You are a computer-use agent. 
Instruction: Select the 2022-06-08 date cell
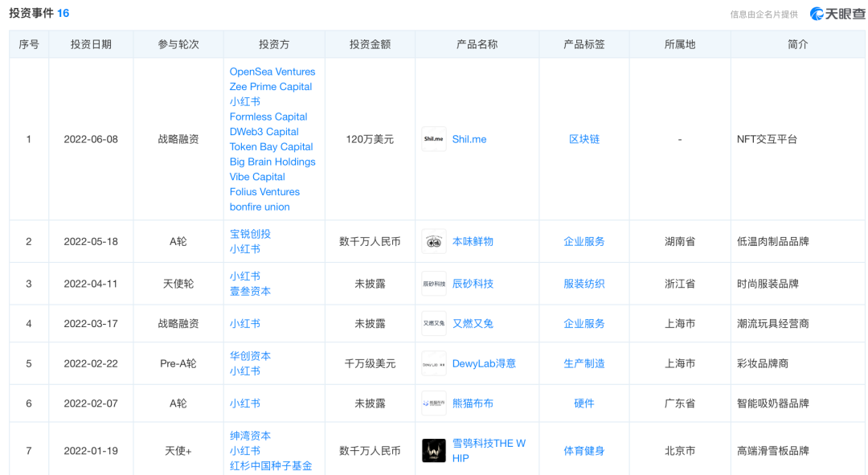pos(91,139)
